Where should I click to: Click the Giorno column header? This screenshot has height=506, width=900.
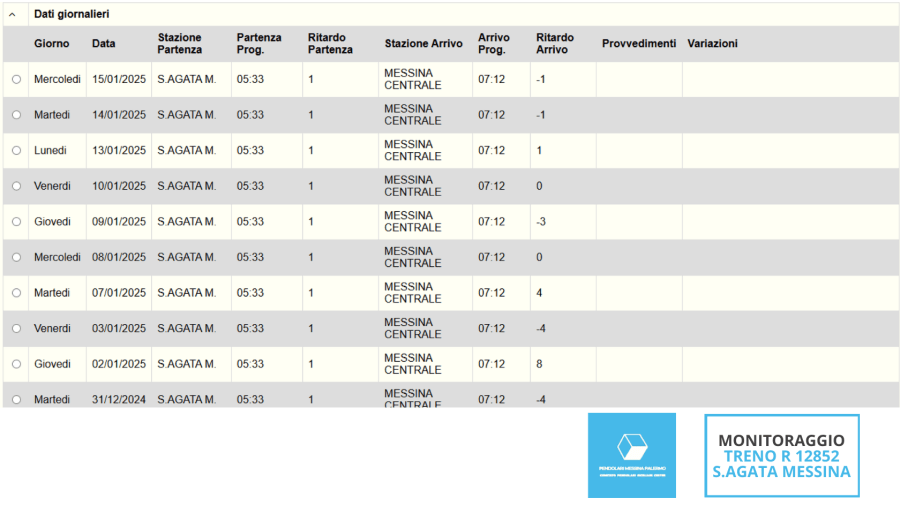(x=52, y=44)
